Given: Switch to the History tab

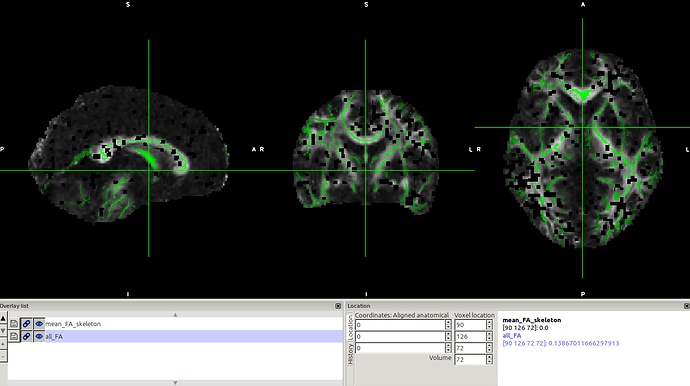Looking at the screenshot, I should click(350, 354).
